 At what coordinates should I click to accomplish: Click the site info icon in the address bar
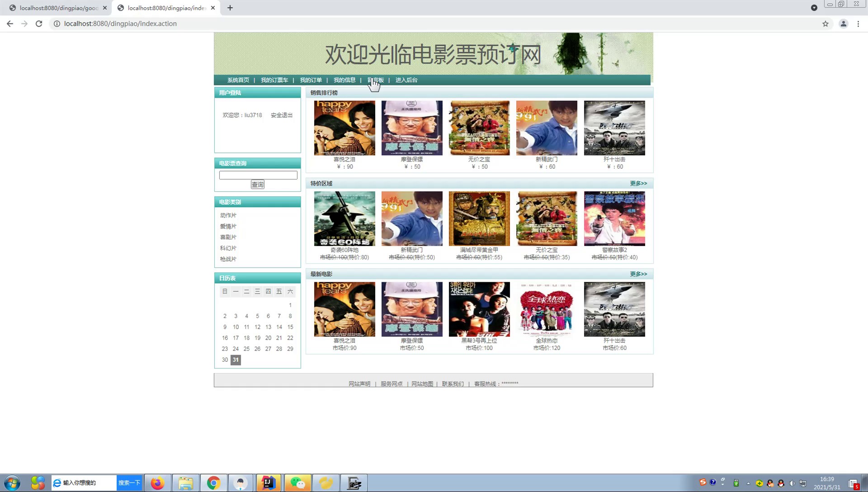(57, 24)
